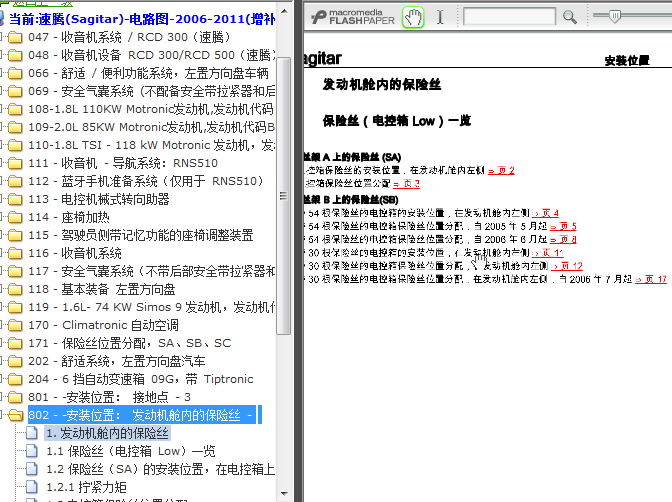Screen dimensions: 672x502
Task: Follow the 页 8 link in document
Action: (x=563, y=240)
